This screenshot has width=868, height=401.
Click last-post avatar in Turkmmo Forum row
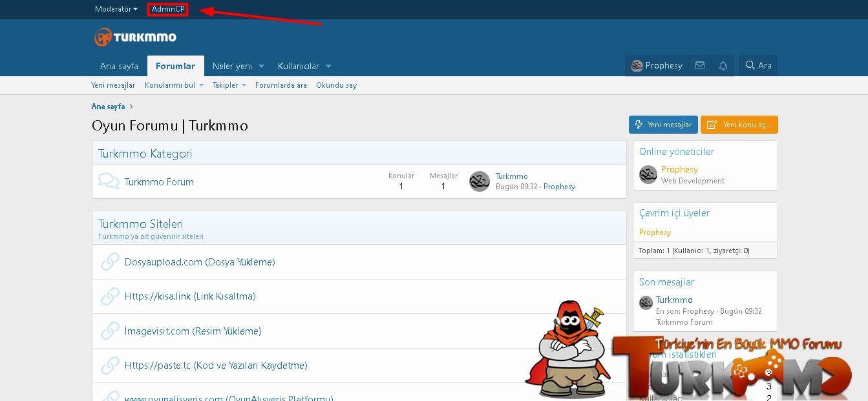[x=479, y=181]
